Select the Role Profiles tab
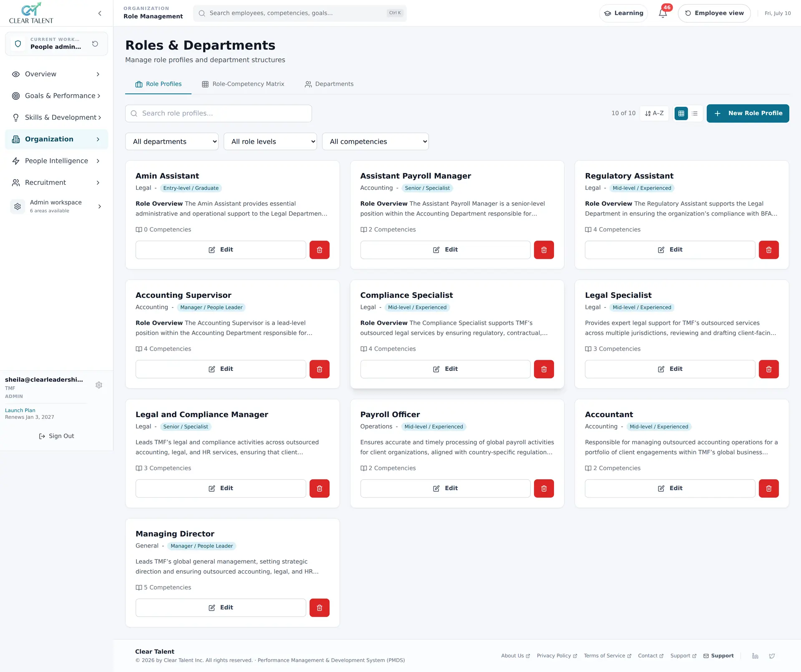This screenshot has width=801, height=672. 159,84
